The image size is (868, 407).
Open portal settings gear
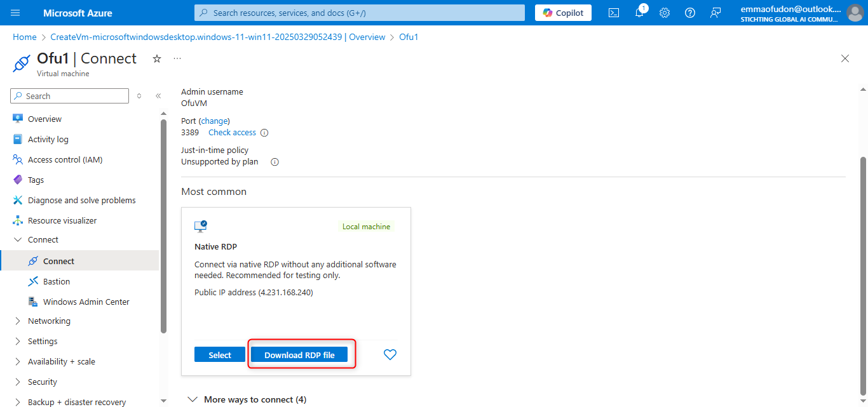[x=665, y=13]
